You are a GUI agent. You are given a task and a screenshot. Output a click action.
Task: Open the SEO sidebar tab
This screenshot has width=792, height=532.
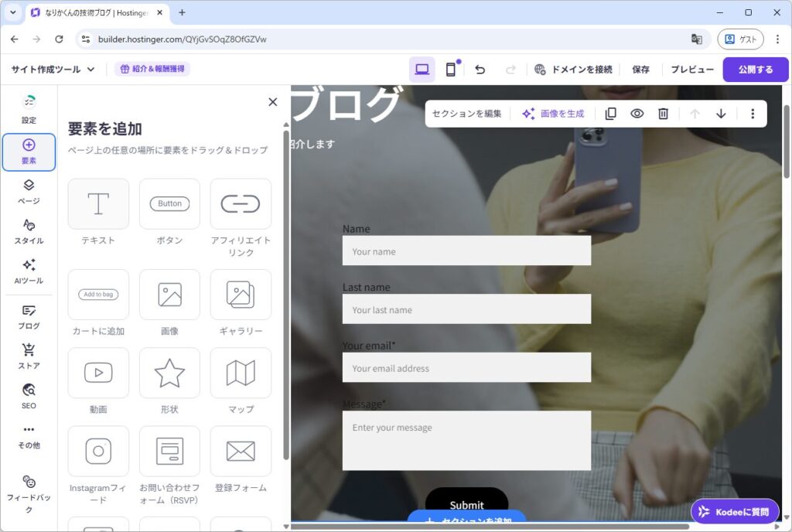point(29,396)
